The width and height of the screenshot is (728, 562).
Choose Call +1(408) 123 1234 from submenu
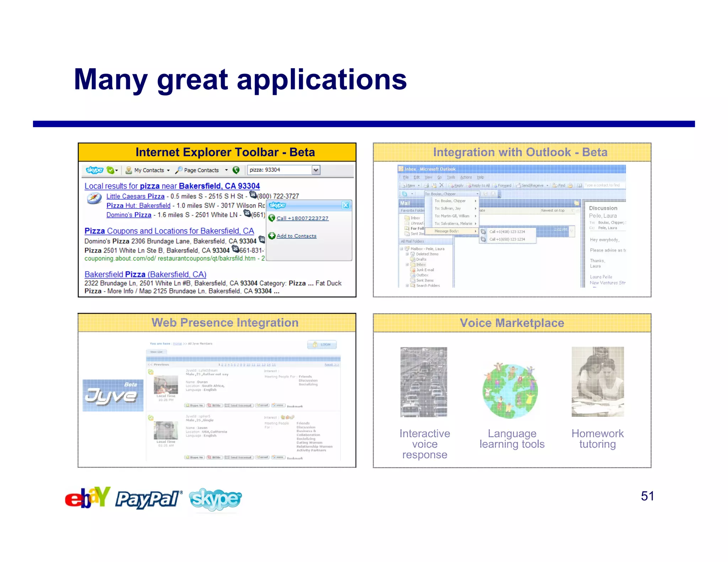tap(507, 232)
